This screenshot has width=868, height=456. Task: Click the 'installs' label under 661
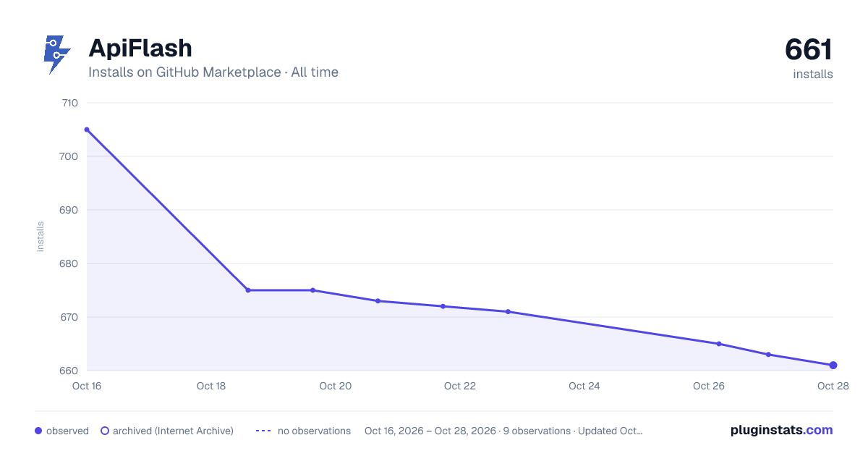click(813, 75)
